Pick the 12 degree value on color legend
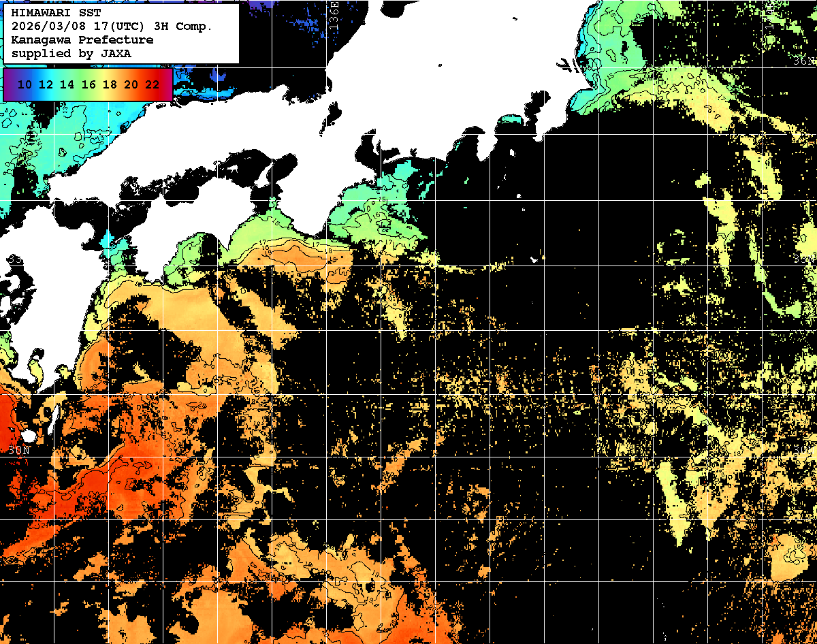 (46, 84)
